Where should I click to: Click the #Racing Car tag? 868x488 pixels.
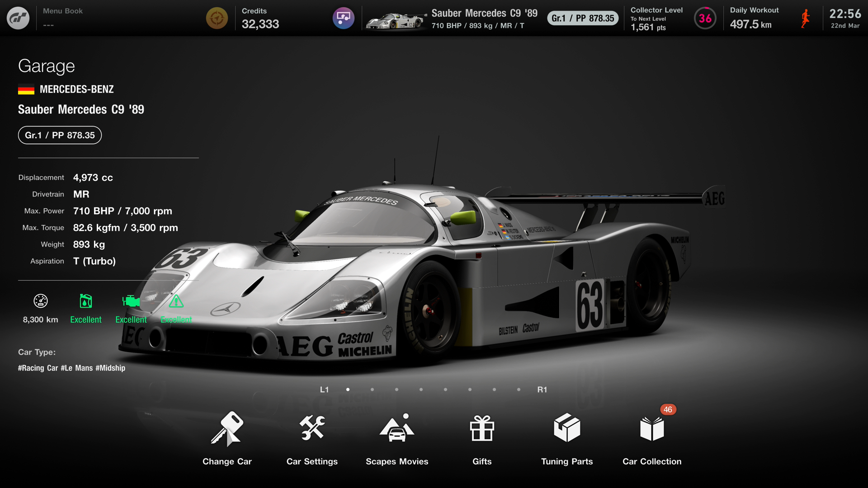38,368
